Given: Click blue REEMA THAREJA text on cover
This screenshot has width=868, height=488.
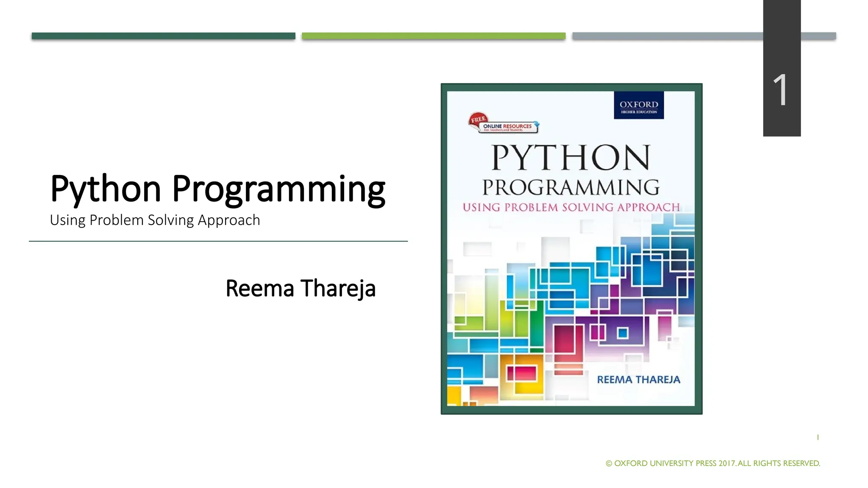Looking at the screenshot, I should (638, 380).
